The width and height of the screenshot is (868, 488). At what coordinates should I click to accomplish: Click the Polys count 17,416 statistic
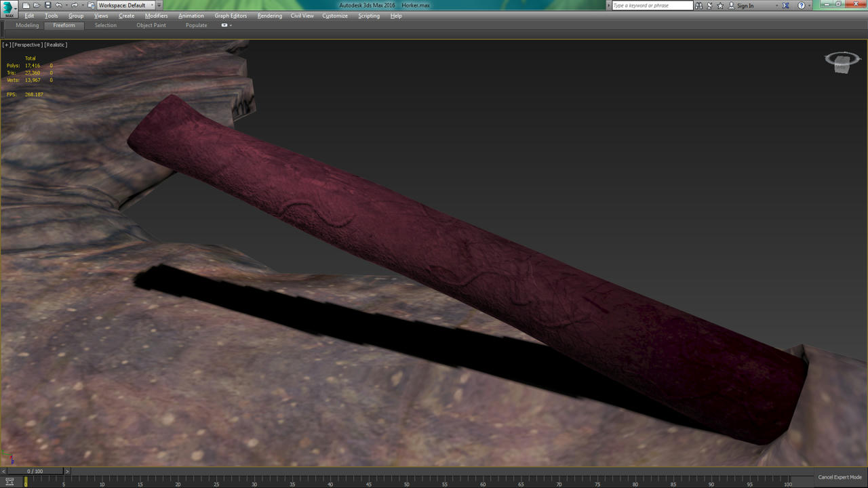tap(33, 66)
